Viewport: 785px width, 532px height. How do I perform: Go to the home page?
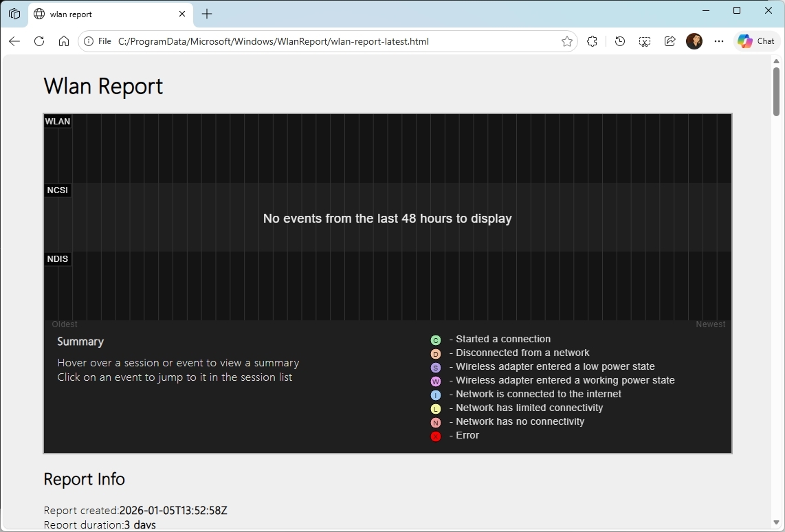(63, 41)
